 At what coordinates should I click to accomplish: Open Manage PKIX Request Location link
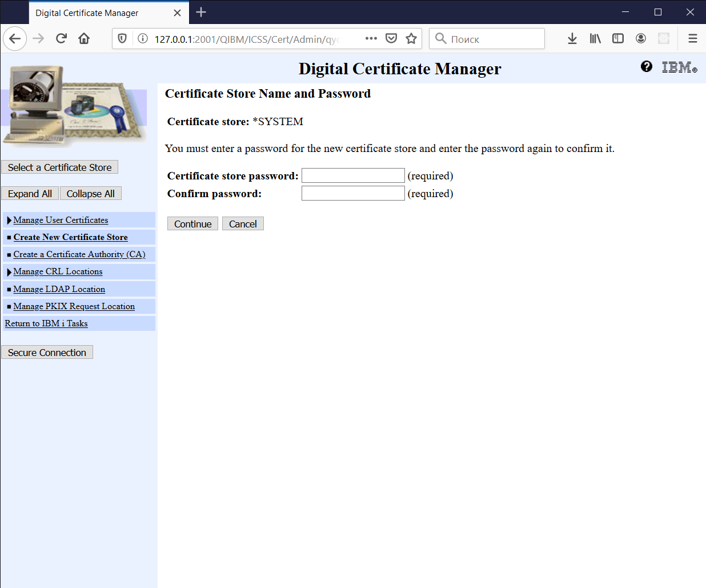74,306
